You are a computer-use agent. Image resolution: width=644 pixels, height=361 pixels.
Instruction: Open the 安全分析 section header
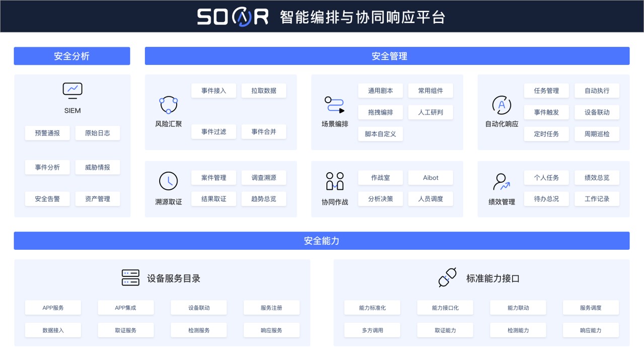72,56
